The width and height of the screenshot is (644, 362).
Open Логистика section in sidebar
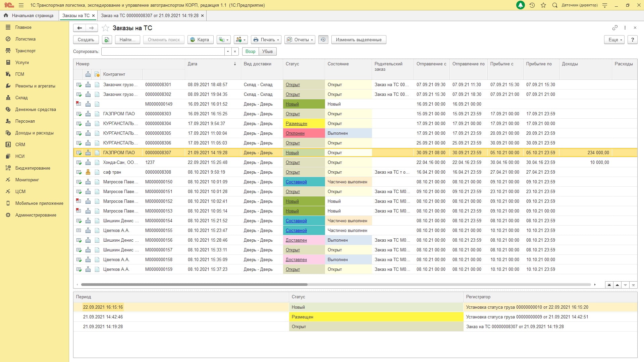click(25, 39)
